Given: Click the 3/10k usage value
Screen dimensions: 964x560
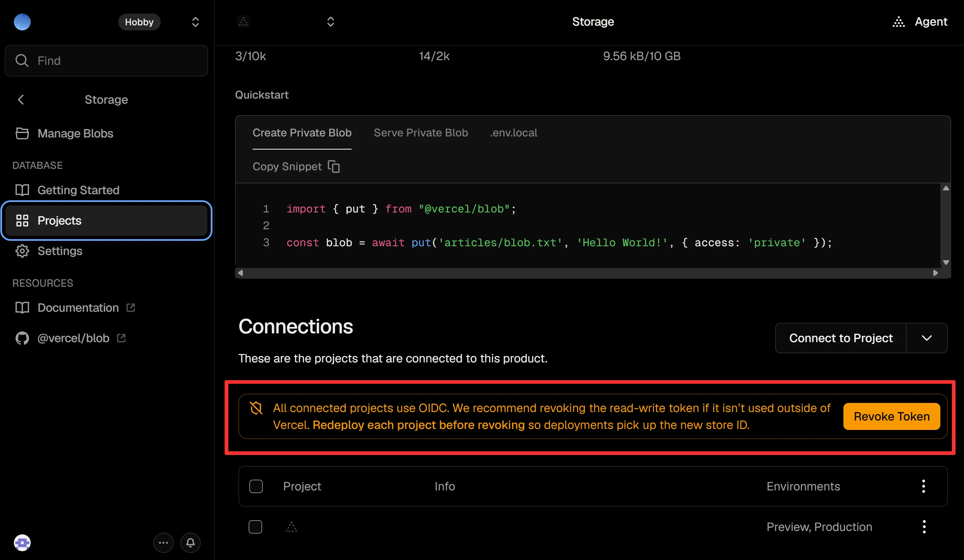Looking at the screenshot, I should point(251,56).
